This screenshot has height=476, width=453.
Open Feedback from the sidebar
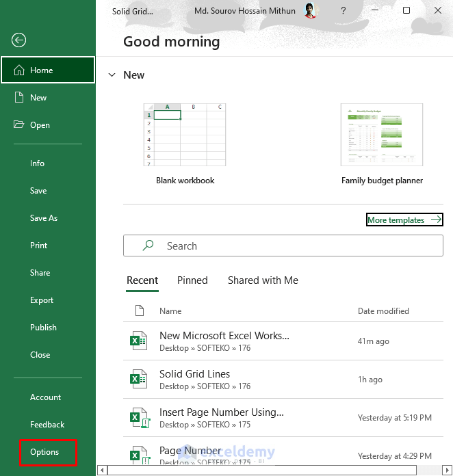(x=47, y=425)
